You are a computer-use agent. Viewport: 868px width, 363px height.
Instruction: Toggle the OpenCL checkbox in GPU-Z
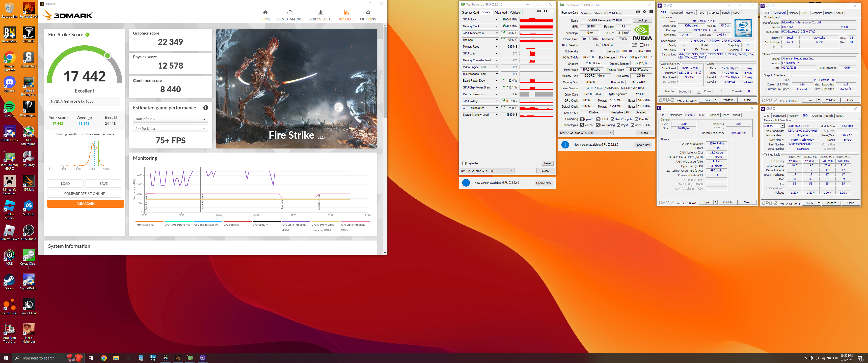point(582,119)
